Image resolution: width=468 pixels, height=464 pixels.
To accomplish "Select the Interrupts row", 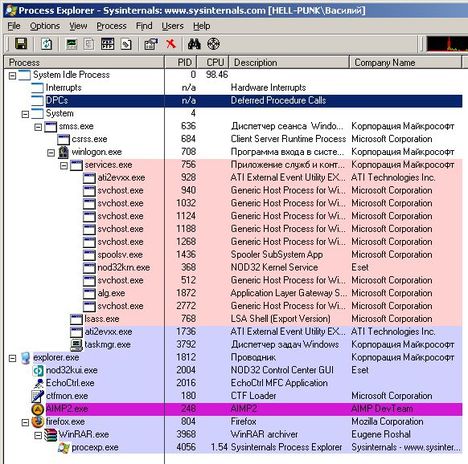I will (x=233, y=88).
